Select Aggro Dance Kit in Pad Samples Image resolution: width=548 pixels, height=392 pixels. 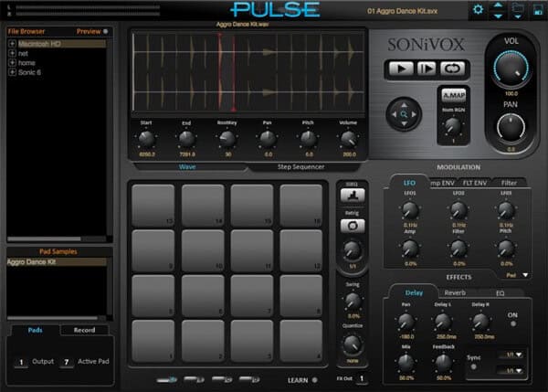(57, 262)
